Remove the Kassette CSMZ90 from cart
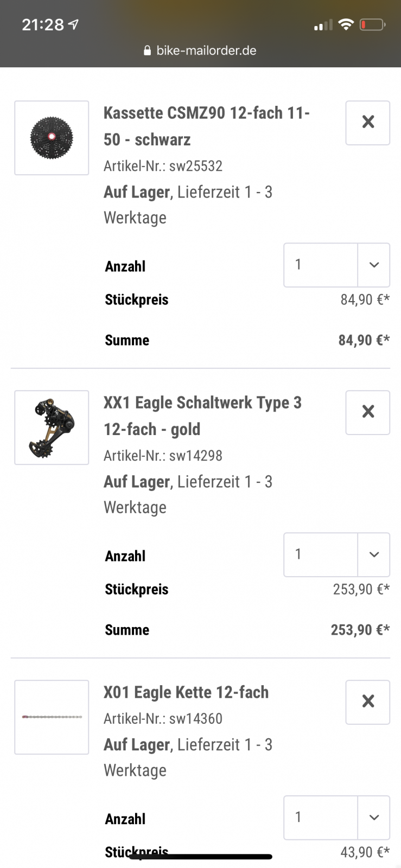The width and height of the screenshot is (401, 868). click(367, 123)
